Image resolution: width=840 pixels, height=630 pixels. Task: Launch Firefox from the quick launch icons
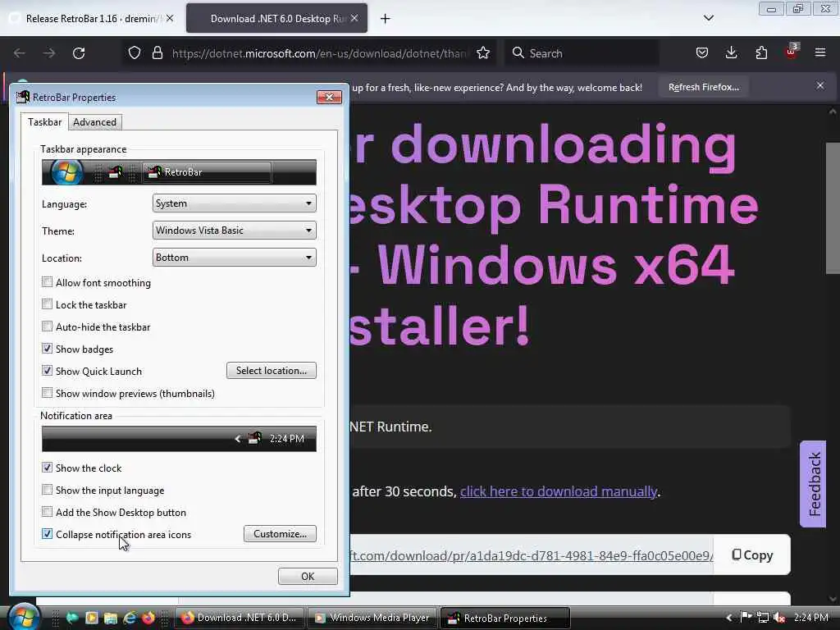(x=148, y=618)
